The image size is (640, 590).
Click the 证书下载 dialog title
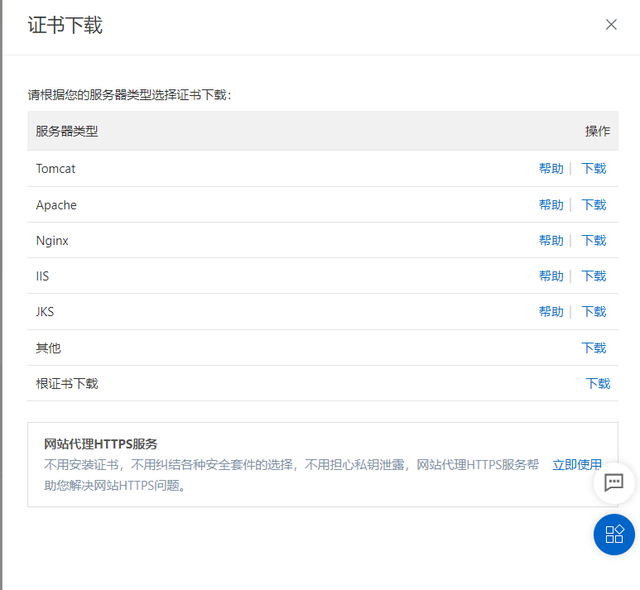65,25
